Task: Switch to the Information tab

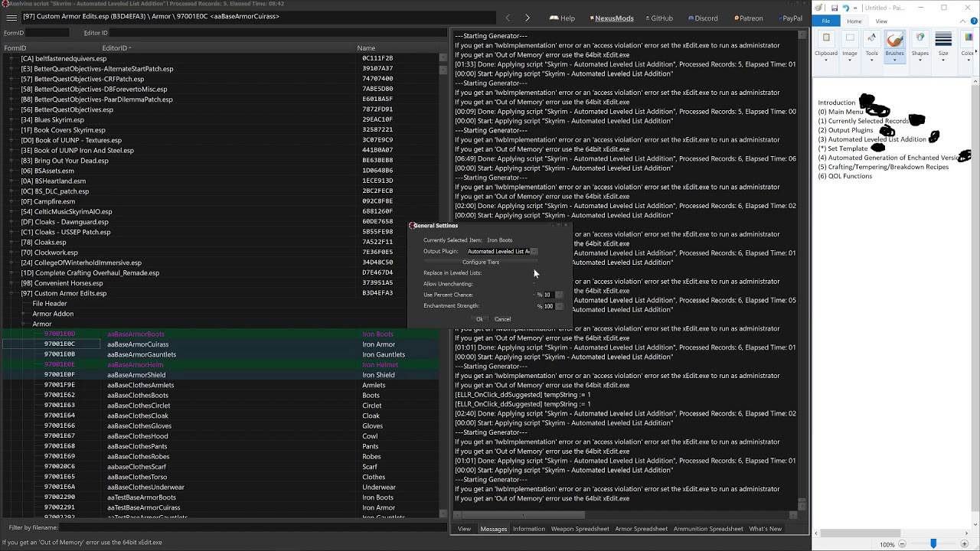Action: click(529, 529)
